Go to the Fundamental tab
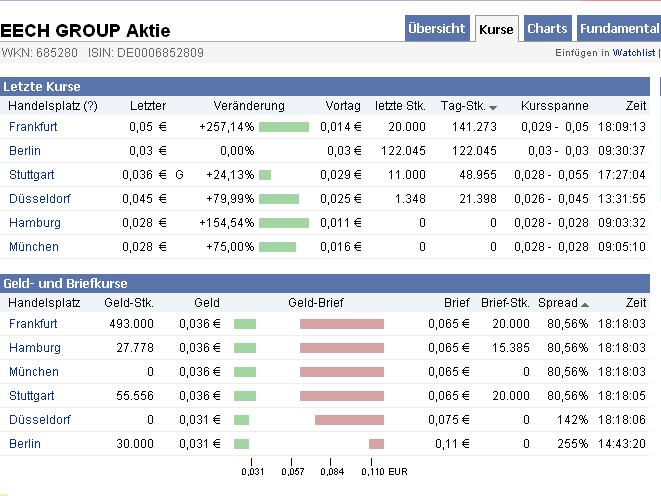This screenshot has width=661, height=496. coord(618,29)
